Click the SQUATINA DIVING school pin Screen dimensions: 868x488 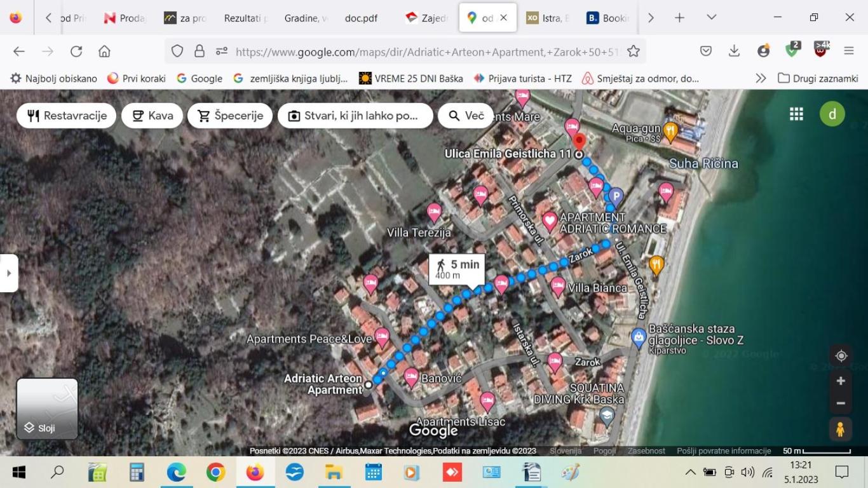tap(607, 416)
